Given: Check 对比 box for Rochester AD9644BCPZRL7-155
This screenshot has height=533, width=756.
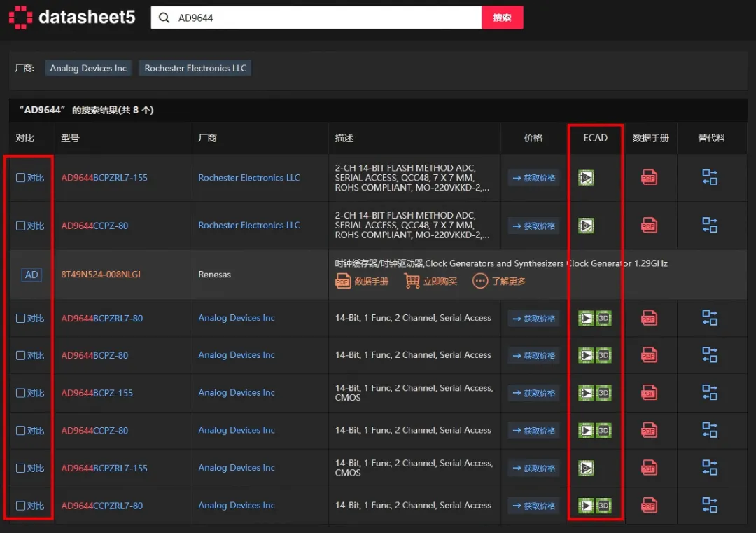Looking at the screenshot, I should pos(20,178).
